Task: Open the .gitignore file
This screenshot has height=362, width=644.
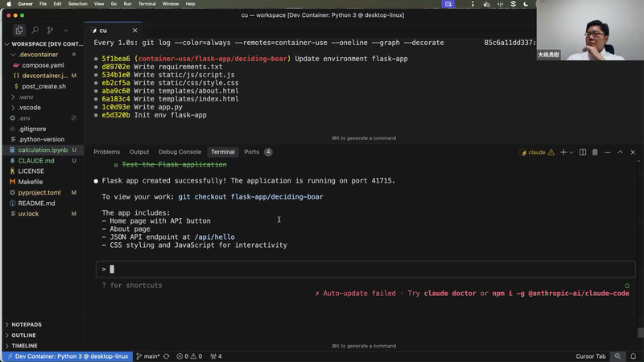Action: (32, 129)
